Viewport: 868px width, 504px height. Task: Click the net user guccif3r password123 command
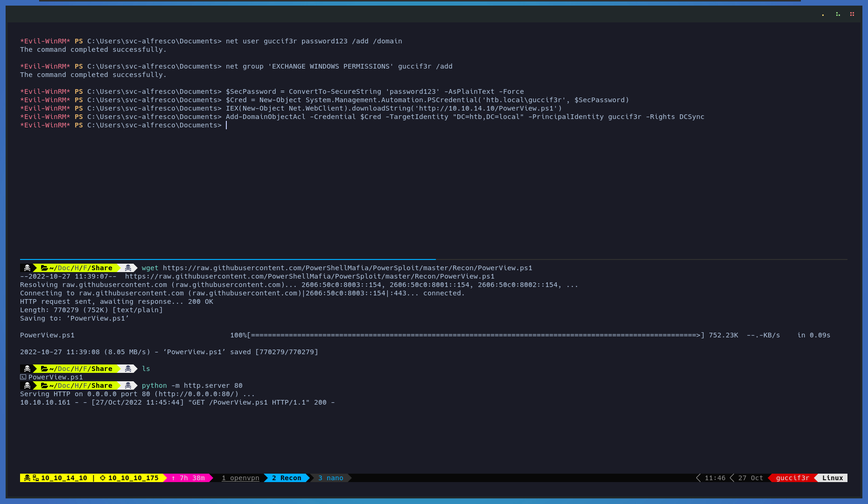pos(314,41)
